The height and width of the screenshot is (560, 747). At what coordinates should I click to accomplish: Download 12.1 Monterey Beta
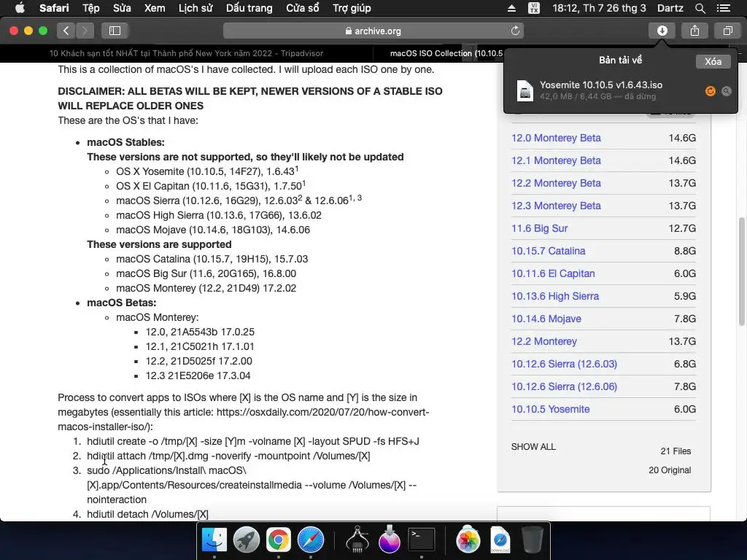coord(556,160)
